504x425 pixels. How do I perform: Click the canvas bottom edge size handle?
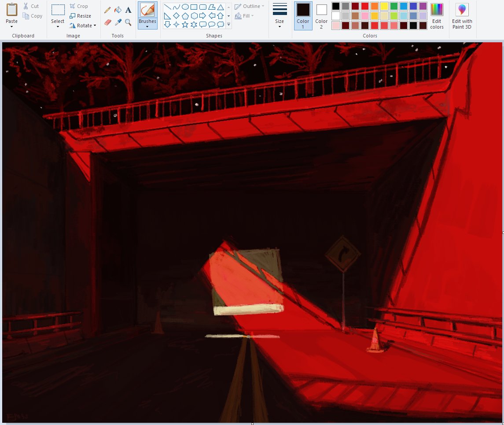[x=252, y=424]
